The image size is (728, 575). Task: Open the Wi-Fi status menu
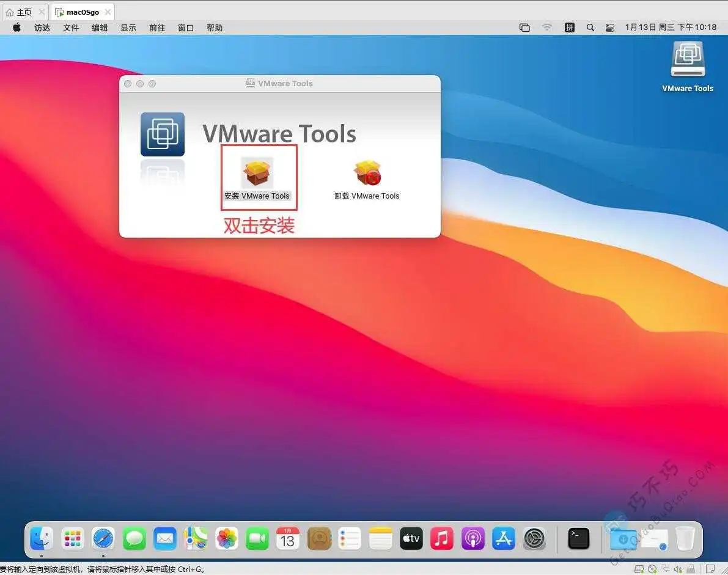point(547,27)
